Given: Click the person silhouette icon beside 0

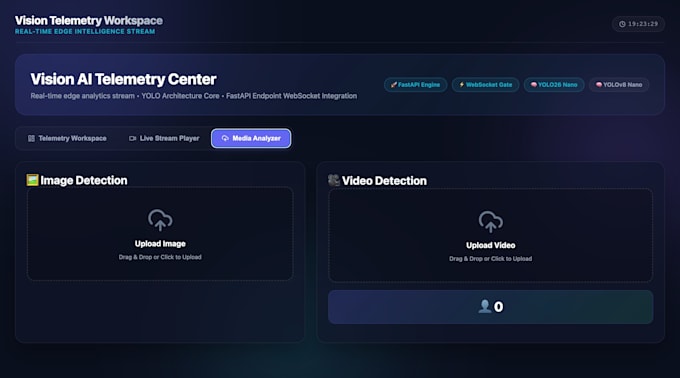Looking at the screenshot, I should [484, 306].
